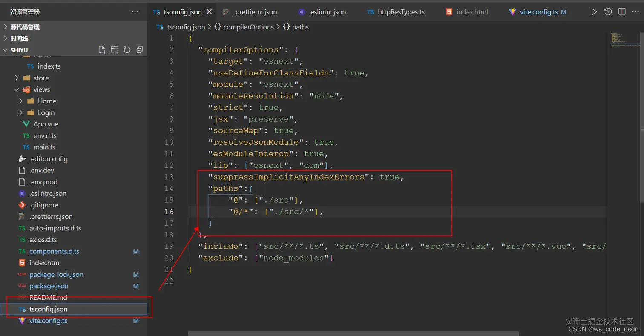Viewport: 644px width, 336px height.
Task: Collapse all folders in explorer
Action: [x=139, y=50]
